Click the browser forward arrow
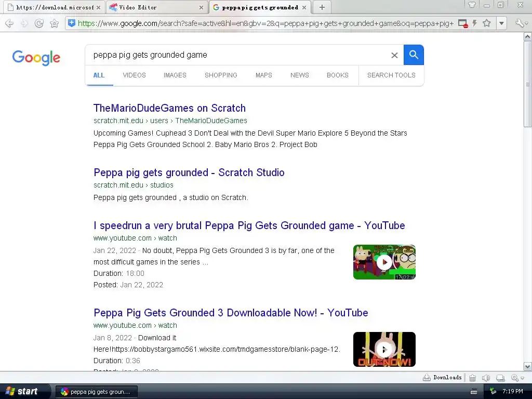 tap(24, 23)
